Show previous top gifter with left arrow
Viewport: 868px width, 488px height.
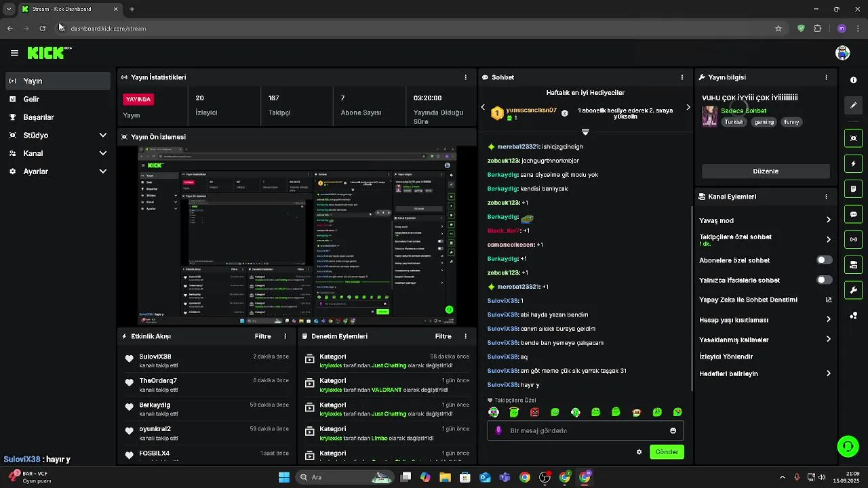coord(483,107)
